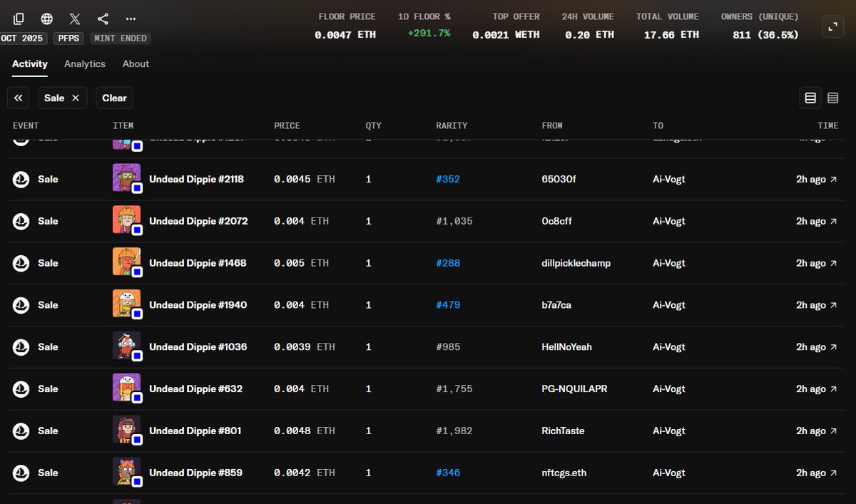Open Undead Dippie #1036 thumbnail
Image resolution: width=856 pixels, height=504 pixels.
(x=127, y=346)
